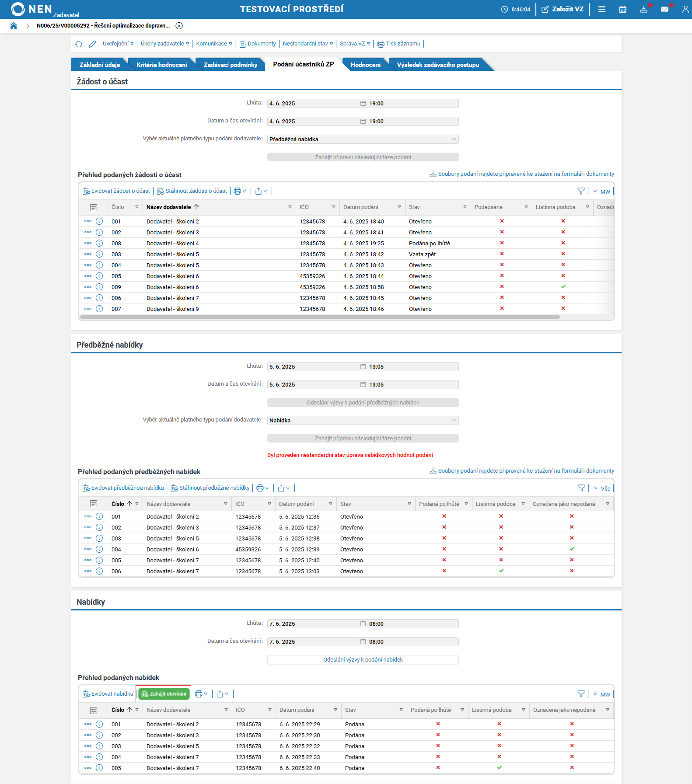
Task: Open the Kritéria hodnocení tab
Action: point(161,65)
